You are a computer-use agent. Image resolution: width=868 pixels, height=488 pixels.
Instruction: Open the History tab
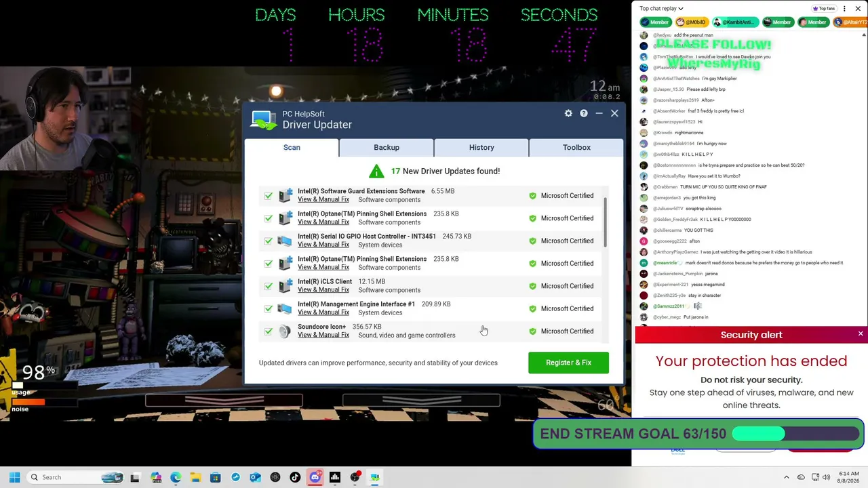481,147
